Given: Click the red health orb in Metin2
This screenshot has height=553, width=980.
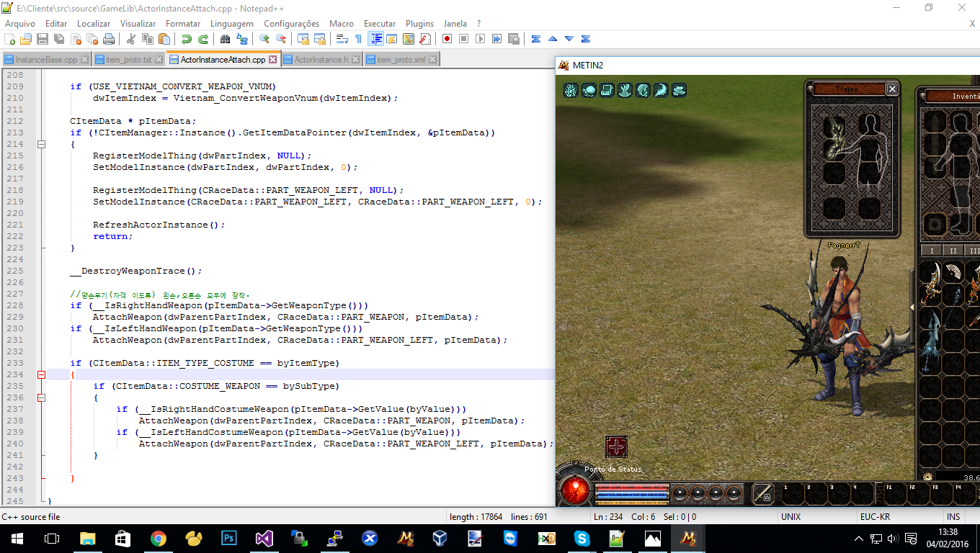Looking at the screenshot, I should point(576,490).
